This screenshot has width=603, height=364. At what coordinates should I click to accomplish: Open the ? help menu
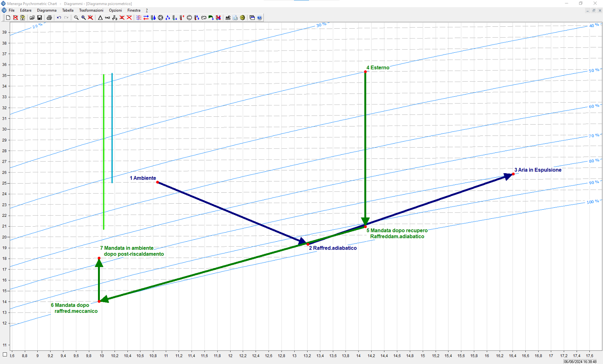pos(147,10)
